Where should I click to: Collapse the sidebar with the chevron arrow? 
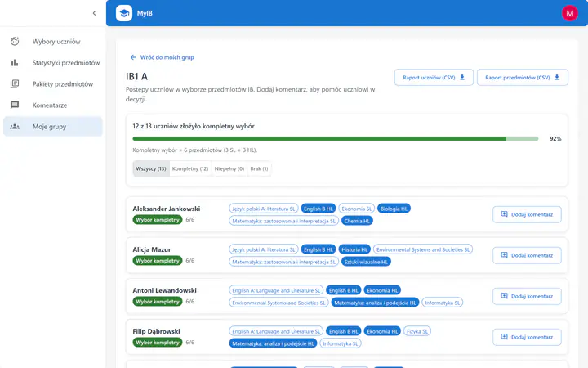(x=94, y=13)
